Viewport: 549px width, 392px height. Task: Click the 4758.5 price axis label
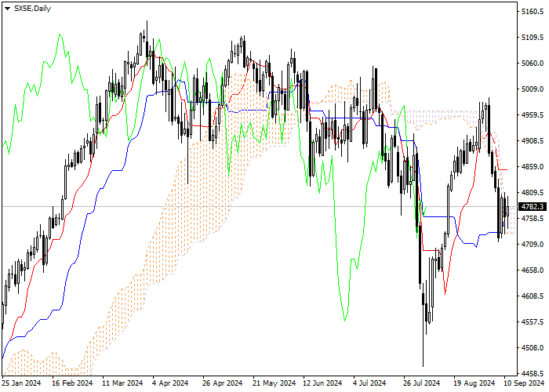(533, 219)
